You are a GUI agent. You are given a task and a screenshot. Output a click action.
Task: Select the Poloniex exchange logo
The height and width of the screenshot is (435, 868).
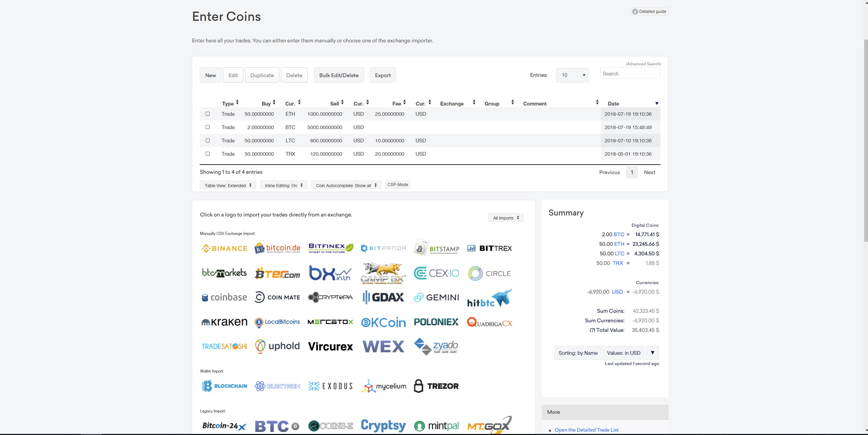436,322
